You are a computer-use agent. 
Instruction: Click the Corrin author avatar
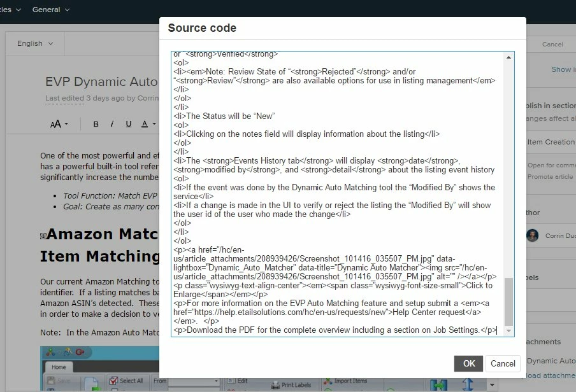click(532, 235)
